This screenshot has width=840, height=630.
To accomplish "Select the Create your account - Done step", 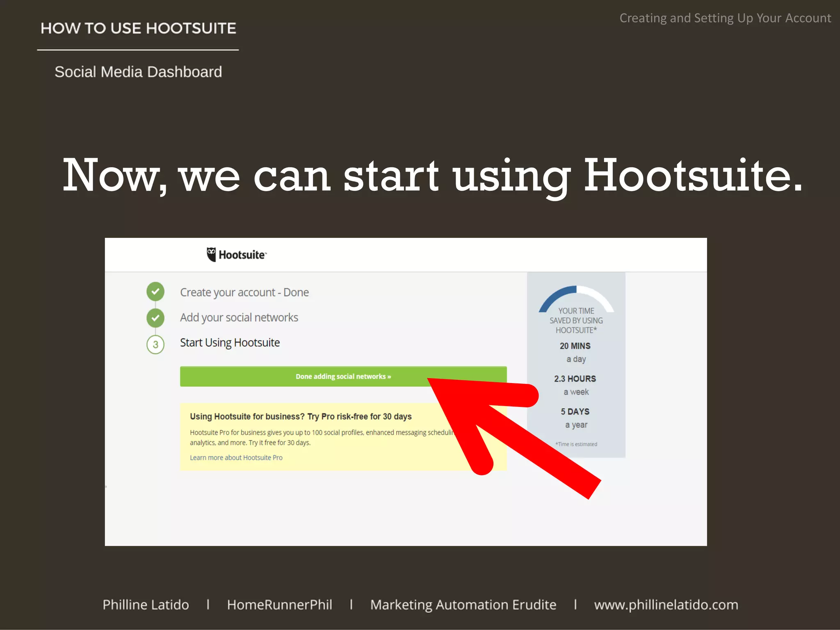I will pos(244,292).
